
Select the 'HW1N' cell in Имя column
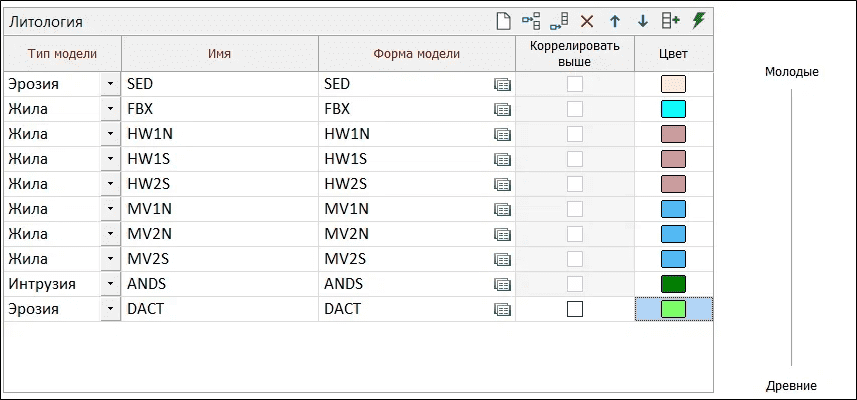click(220, 134)
